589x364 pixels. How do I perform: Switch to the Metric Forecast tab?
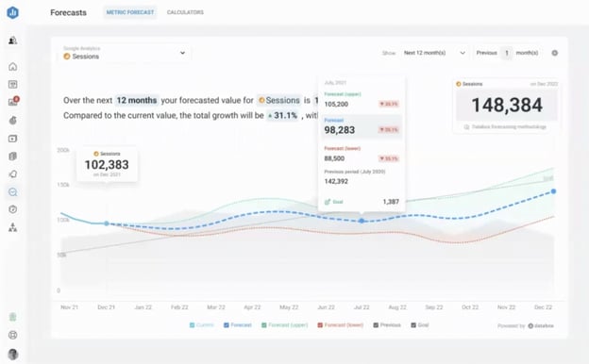pos(130,12)
